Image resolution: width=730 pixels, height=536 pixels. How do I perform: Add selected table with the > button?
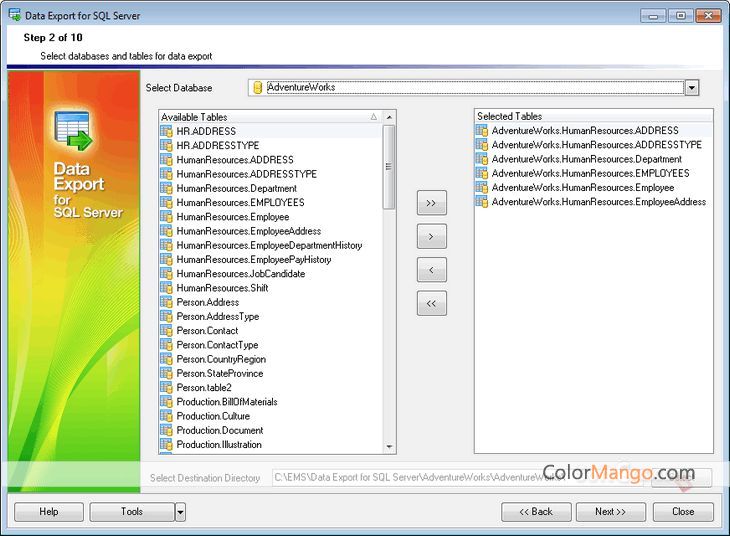pos(432,236)
